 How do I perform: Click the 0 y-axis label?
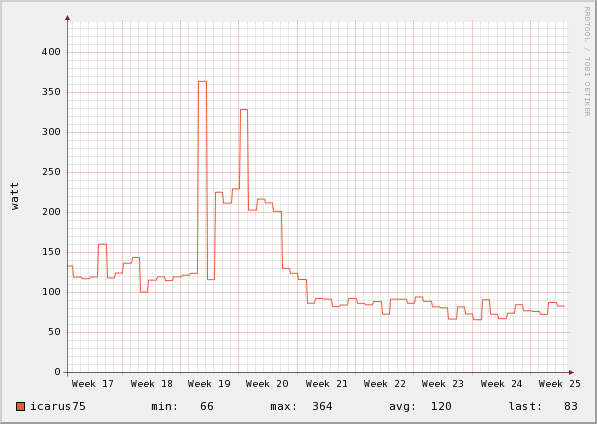click(57, 372)
